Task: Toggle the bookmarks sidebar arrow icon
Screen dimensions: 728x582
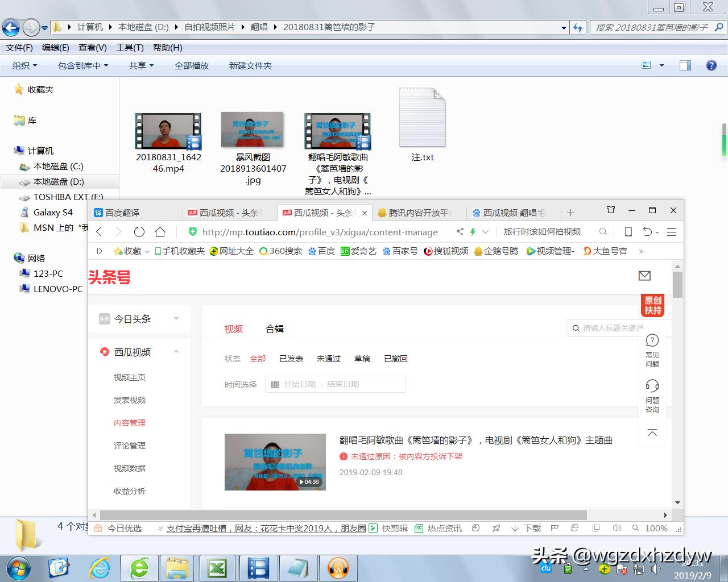Action: [x=100, y=251]
